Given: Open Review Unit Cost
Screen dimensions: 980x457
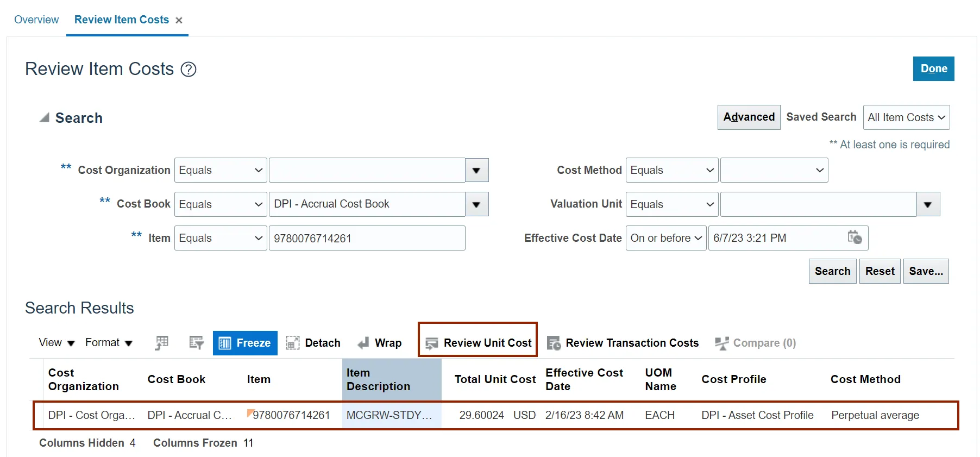Looking at the screenshot, I should [478, 343].
